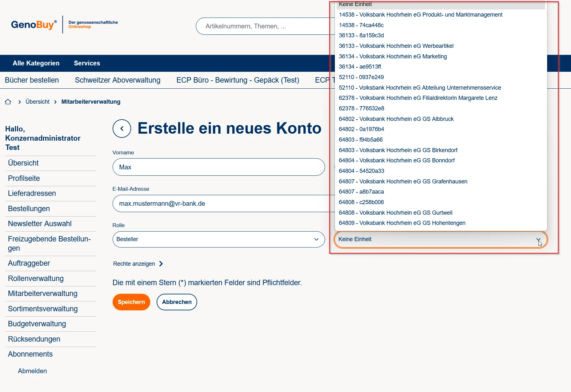Open the Alle Kategorien menu
This screenshot has height=392, width=571.
(x=36, y=63)
